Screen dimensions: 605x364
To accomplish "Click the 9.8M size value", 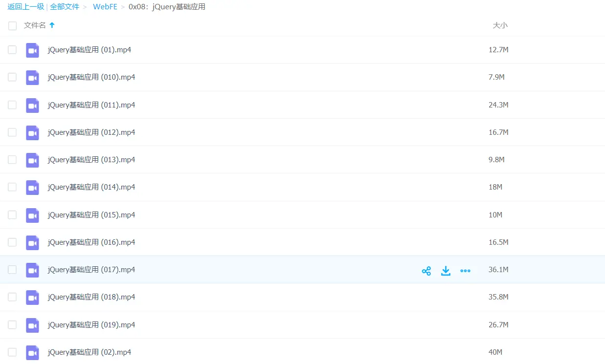I will pyautogui.click(x=496, y=160).
